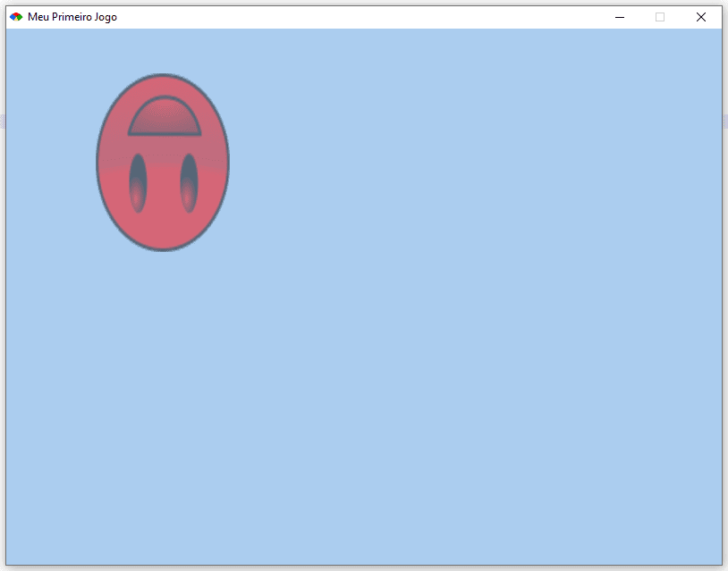Viewport: 728px width, 571px height.
Task: Click the red smiley face sprite
Action: [x=163, y=163]
